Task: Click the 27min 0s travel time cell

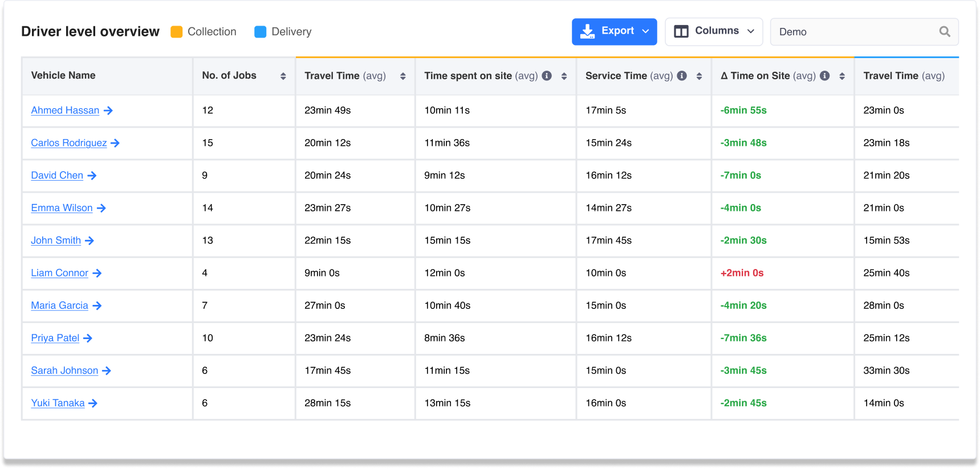Action: 325,305
